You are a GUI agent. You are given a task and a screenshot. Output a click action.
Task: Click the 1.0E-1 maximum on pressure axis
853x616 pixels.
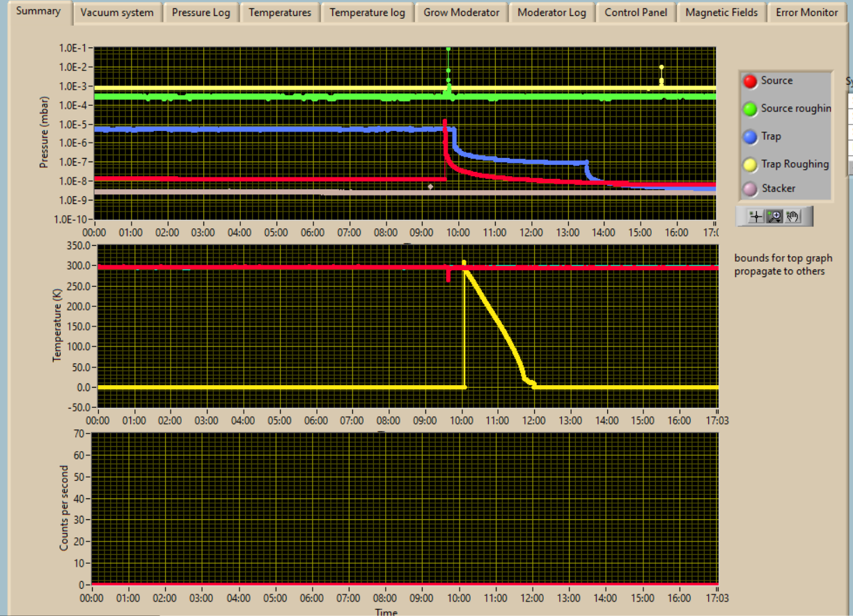[75, 48]
